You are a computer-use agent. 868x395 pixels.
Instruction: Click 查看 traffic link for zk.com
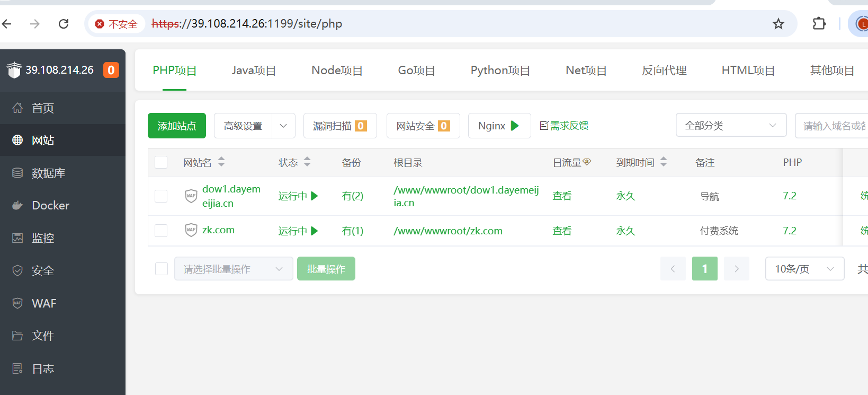(x=562, y=231)
